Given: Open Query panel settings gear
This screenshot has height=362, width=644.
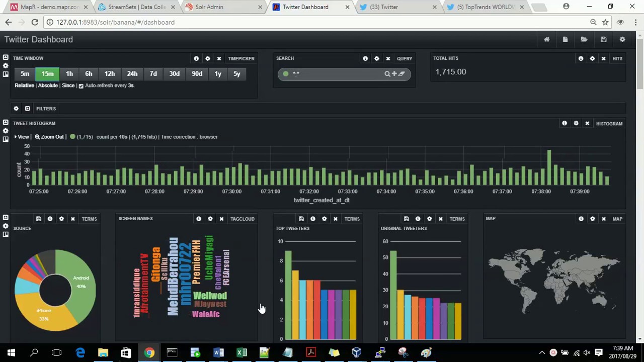Looking at the screenshot, I should [x=376, y=58].
